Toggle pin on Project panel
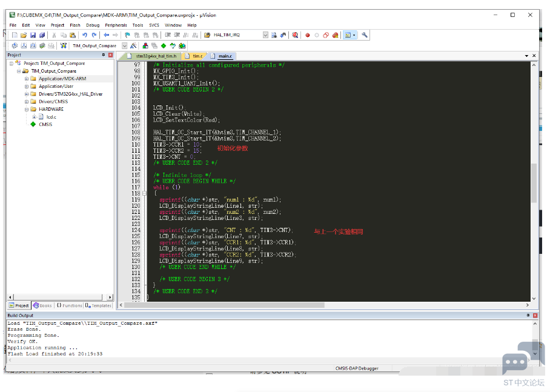Viewport: 550px width, 392px height. tap(104, 55)
